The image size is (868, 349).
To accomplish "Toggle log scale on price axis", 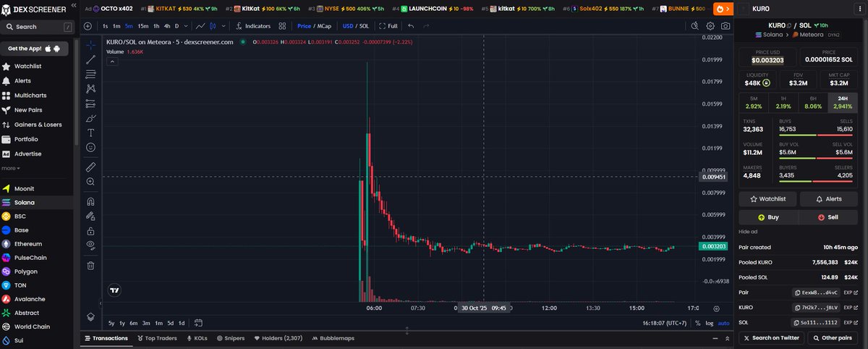I will (x=709, y=323).
